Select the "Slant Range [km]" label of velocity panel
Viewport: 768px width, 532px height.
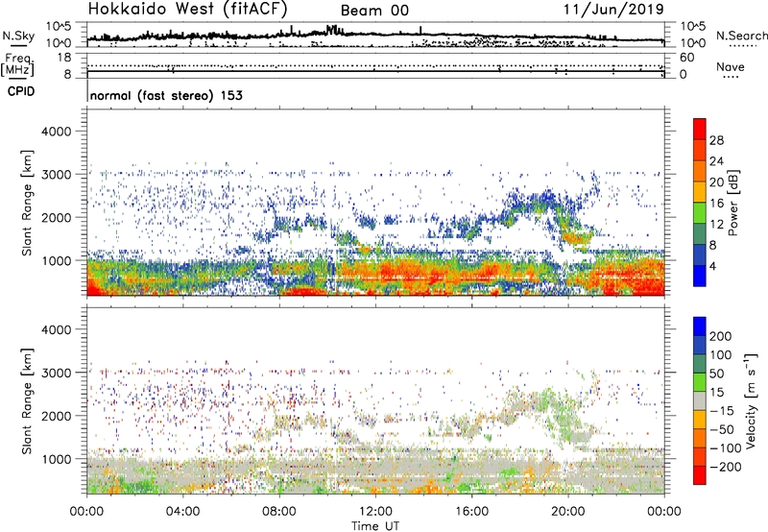(x=27, y=401)
